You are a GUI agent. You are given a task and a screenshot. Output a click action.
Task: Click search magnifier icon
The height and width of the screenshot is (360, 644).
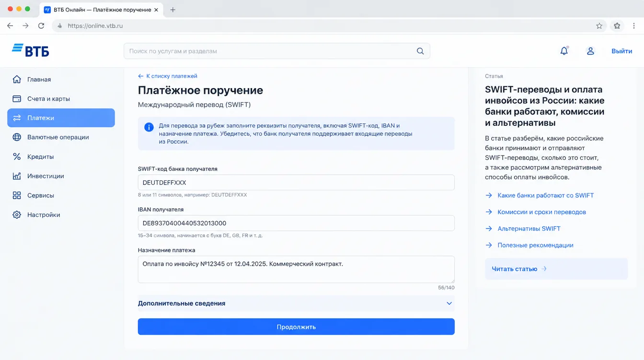point(420,51)
